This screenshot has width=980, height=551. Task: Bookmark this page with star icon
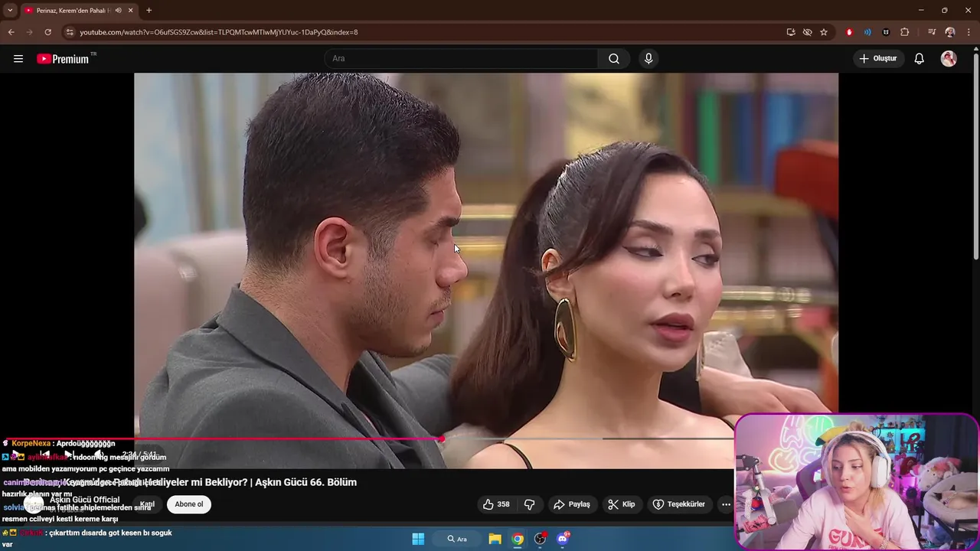tap(824, 32)
